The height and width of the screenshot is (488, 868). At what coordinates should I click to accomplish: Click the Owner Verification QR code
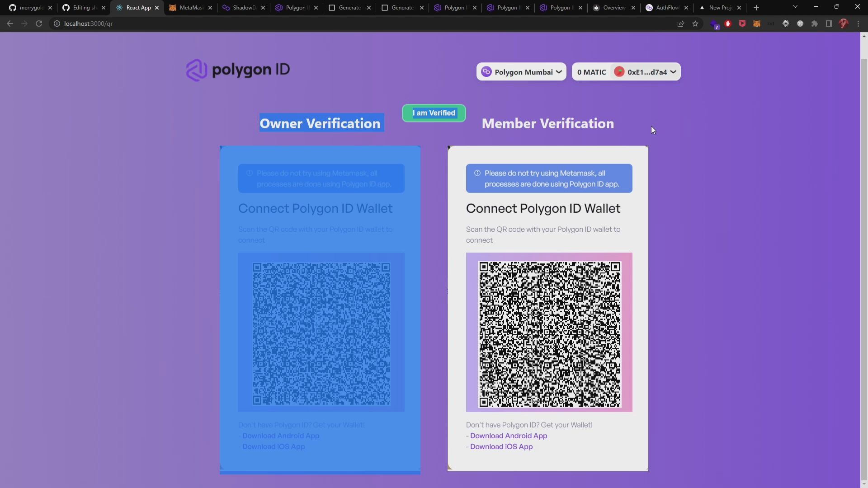(x=321, y=334)
